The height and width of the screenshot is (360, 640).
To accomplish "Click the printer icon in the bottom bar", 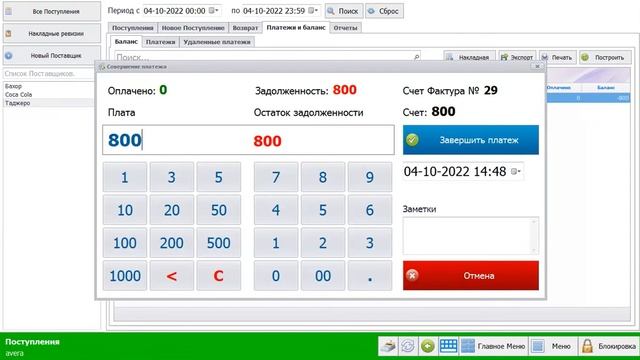I will click(388, 347).
